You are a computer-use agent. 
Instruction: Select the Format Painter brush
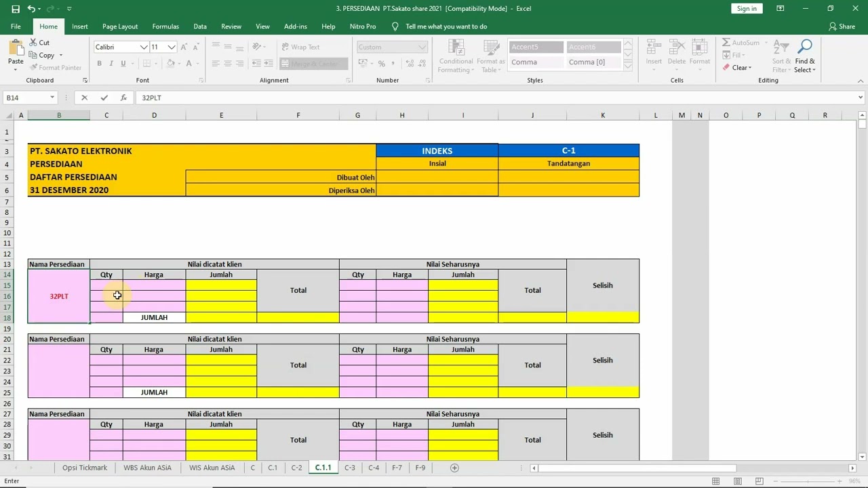(x=56, y=68)
